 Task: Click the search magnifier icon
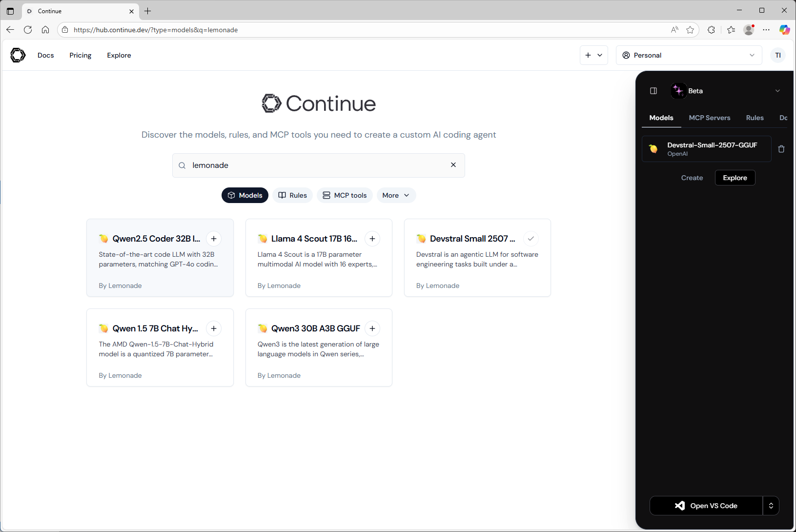point(182,165)
